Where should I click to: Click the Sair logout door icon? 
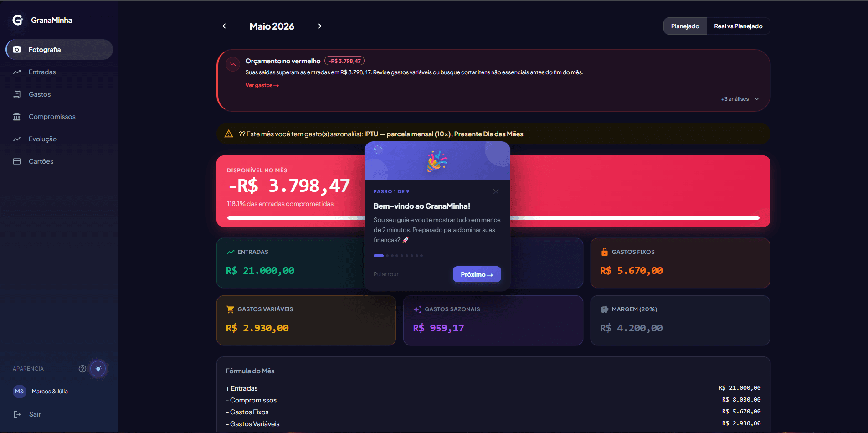17,414
